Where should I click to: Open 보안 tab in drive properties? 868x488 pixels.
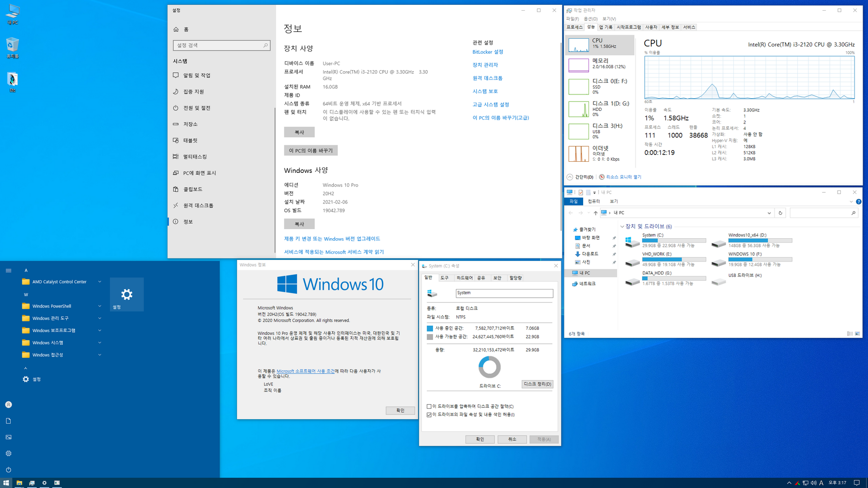point(497,278)
